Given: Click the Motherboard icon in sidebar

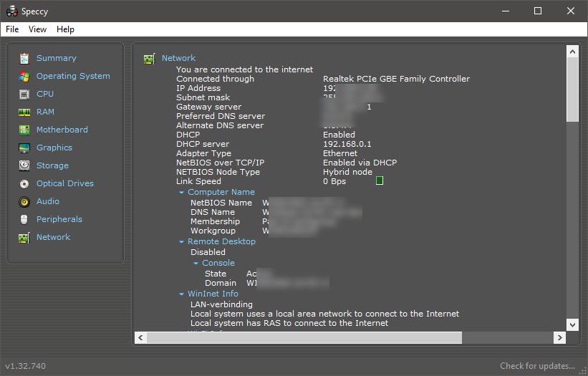Looking at the screenshot, I should (24, 130).
